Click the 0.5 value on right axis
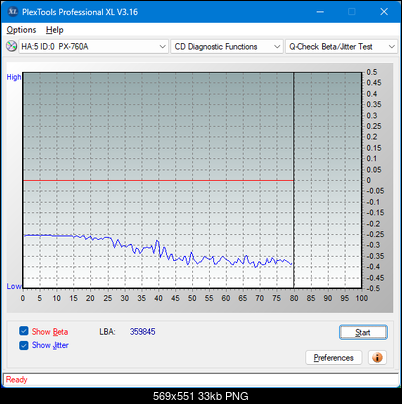Screen dimensions: 402x404 point(372,72)
